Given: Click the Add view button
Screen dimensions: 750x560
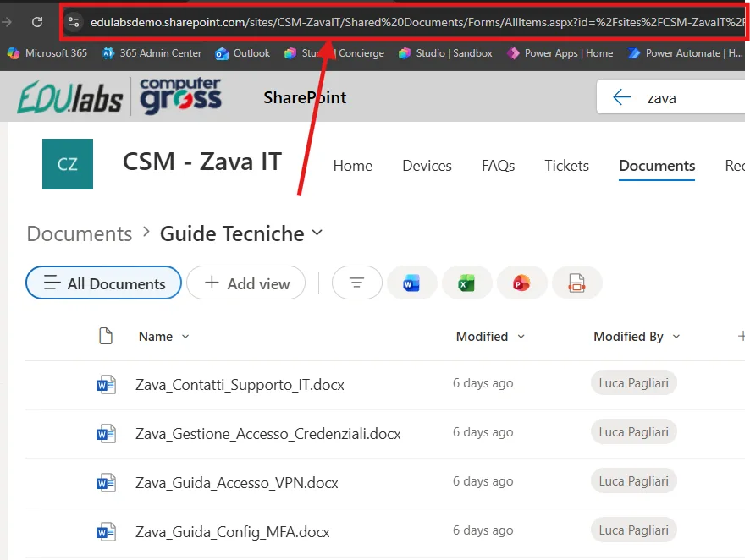Looking at the screenshot, I should [x=246, y=283].
